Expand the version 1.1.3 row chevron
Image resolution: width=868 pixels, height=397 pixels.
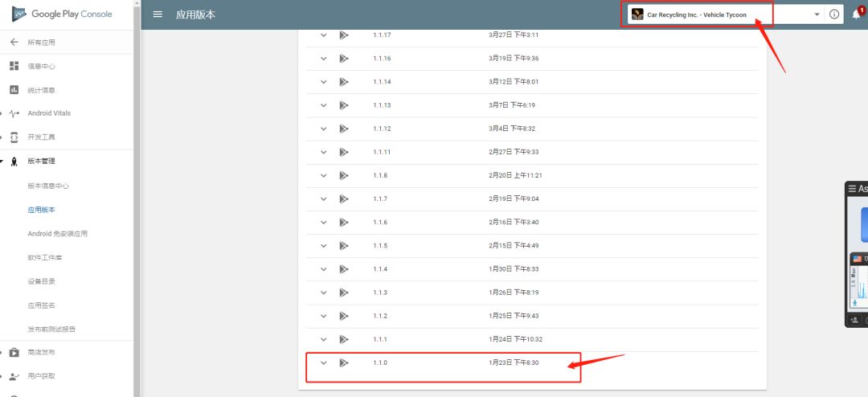click(324, 293)
